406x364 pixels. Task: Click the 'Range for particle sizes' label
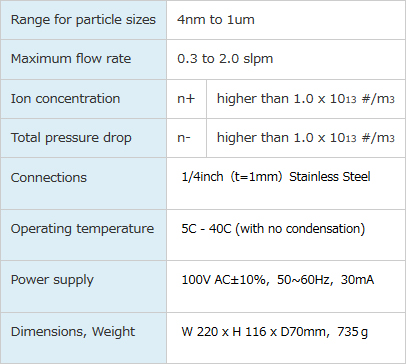coord(83,20)
